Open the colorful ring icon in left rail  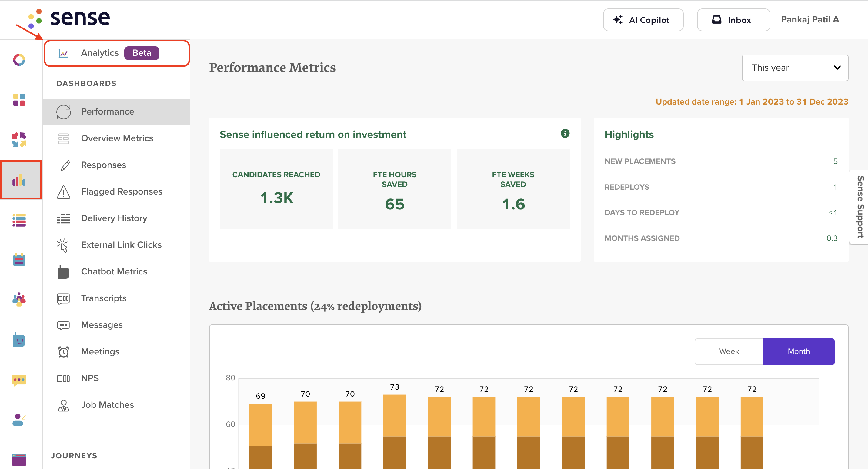(x=19, y=60)
